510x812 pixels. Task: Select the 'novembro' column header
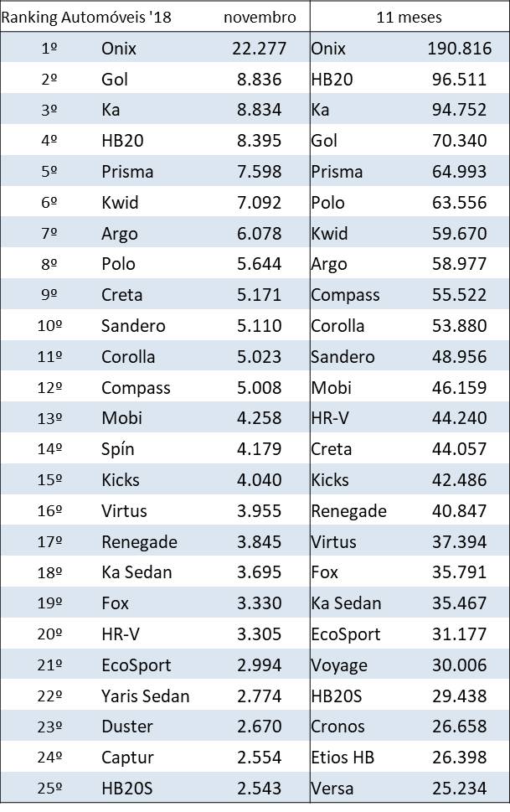pyautogui.click(x=260, y=17)
